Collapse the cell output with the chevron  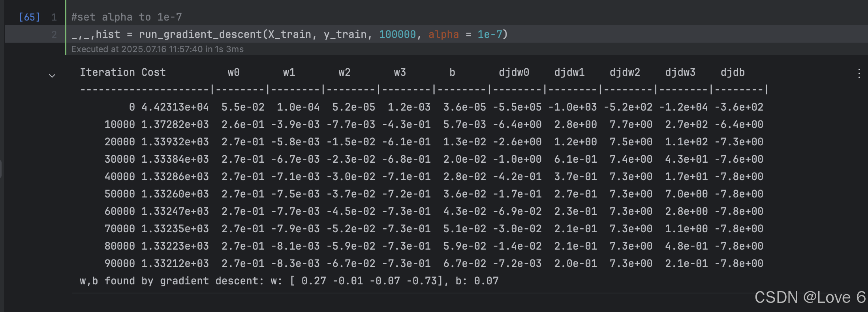point(52,75)
